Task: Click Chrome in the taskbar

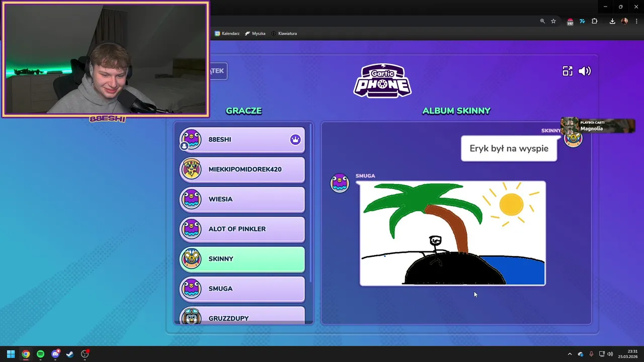Action: coord(26,354)
